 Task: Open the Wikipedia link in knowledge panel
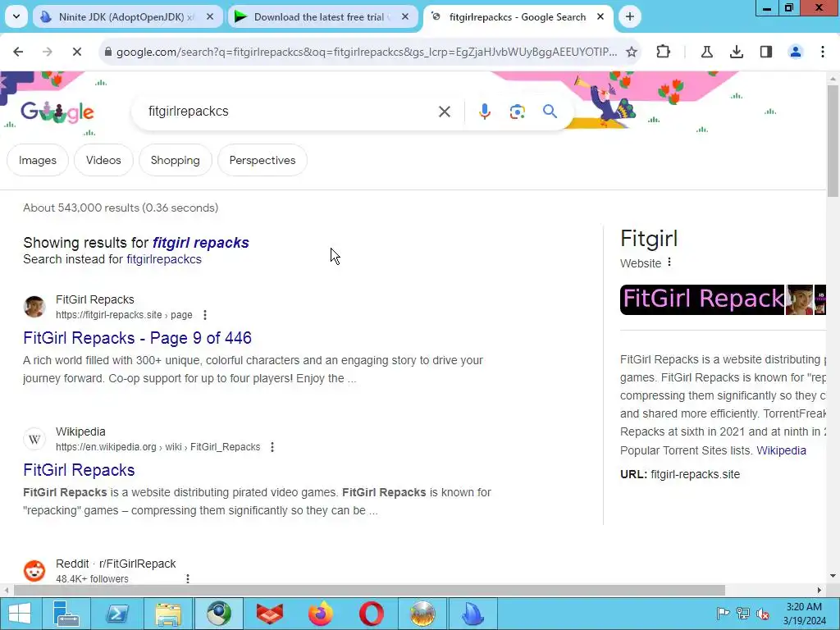click(x=781, y=450)
